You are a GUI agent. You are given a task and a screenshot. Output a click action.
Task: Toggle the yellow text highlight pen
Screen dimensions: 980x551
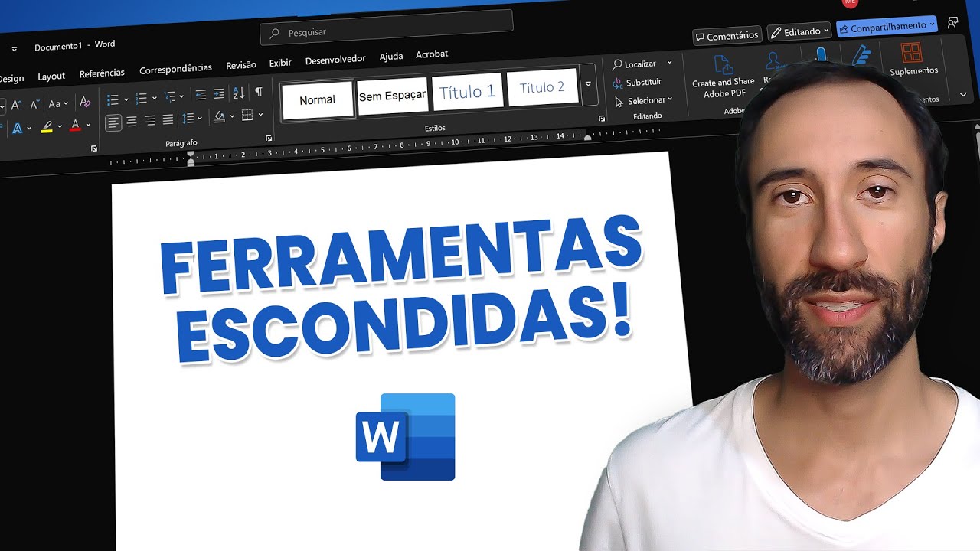coord(47,126)
